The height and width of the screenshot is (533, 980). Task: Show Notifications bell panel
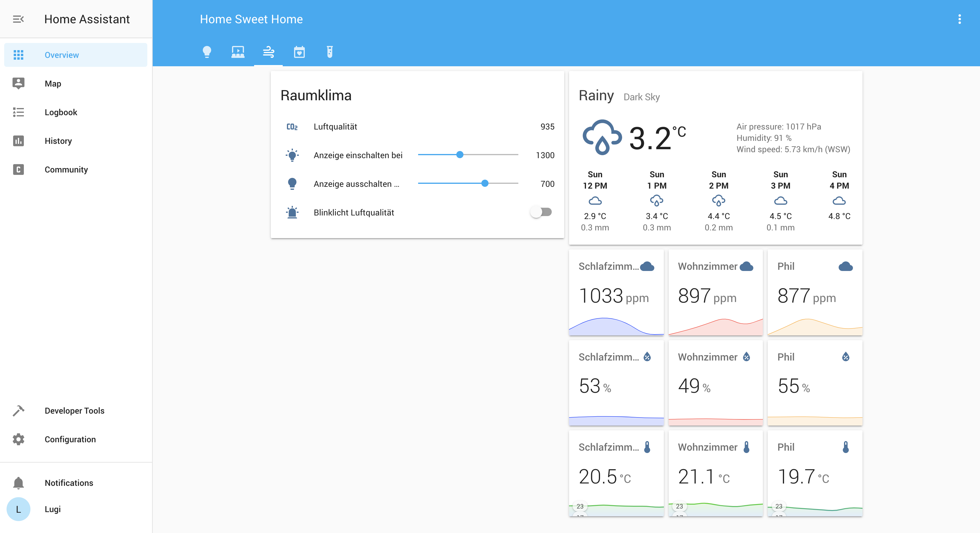pyautogui.click(x=18, y=482)
